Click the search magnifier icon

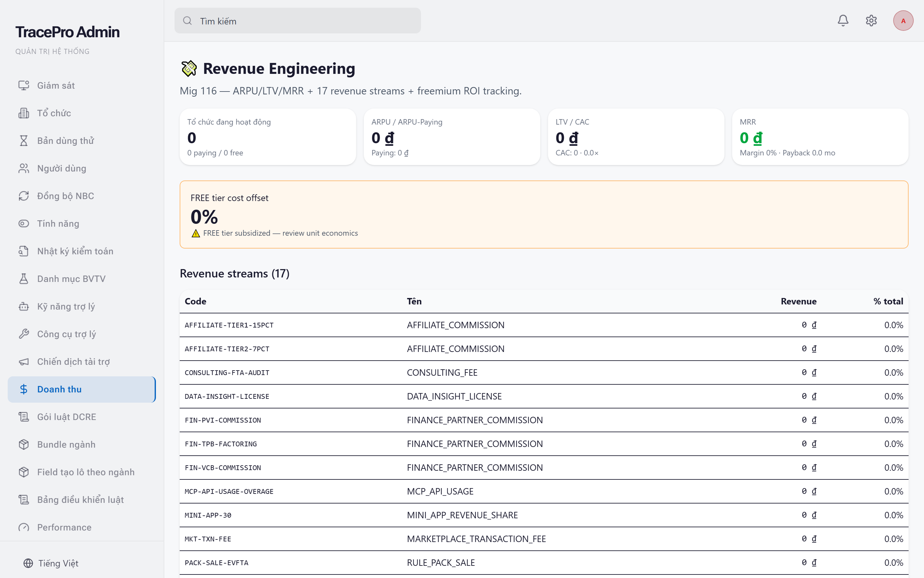(187, 21)
